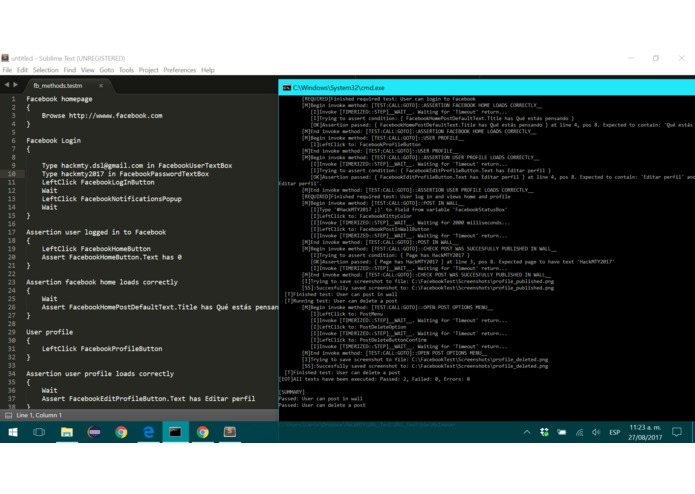695x494 pixels.
Task: Click the 'LeftClick FacebookProfileButton' line
Action: point(102,349)
